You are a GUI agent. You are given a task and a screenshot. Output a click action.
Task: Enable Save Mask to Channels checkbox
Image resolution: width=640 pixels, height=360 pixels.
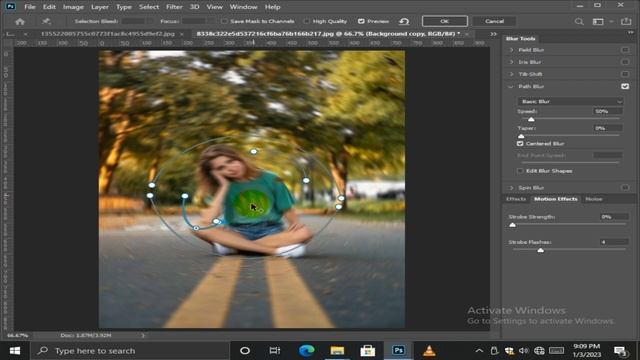click(224, 21)
